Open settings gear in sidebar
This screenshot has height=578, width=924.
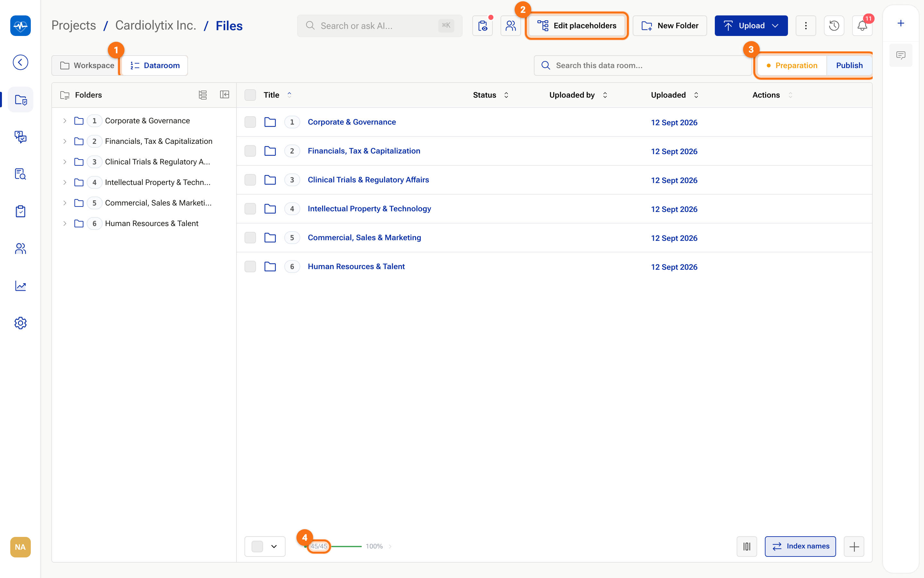point(20,323)
